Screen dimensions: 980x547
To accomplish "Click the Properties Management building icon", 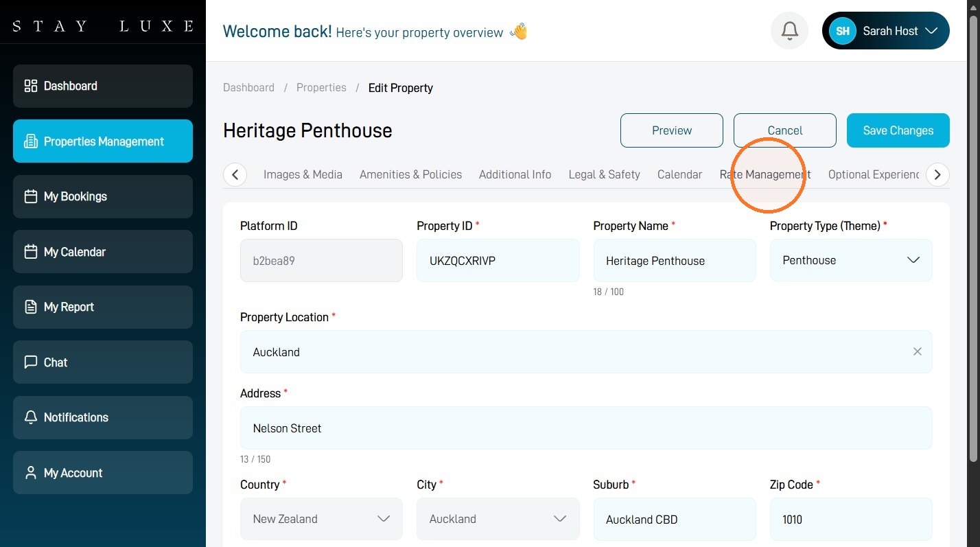I will tap(31, 141).
